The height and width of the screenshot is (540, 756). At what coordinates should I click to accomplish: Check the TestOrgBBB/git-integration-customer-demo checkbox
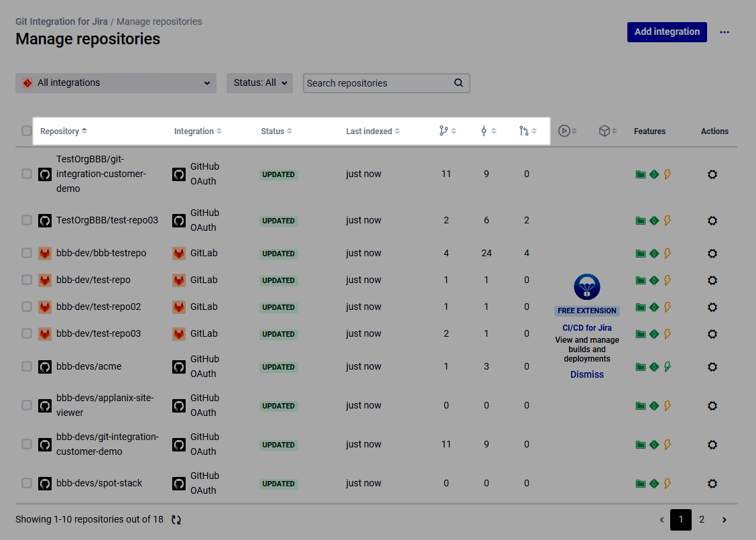[x=27, y=174]
